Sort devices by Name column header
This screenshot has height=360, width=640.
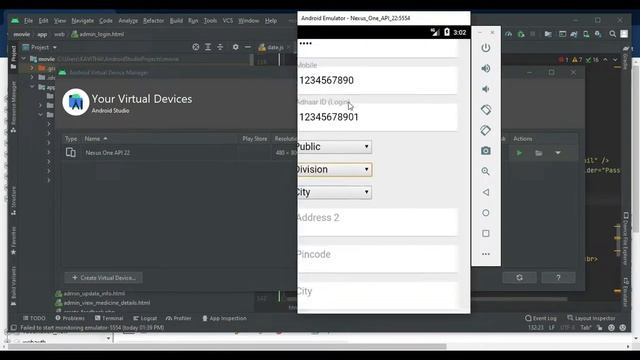click(x=96, y=139)
